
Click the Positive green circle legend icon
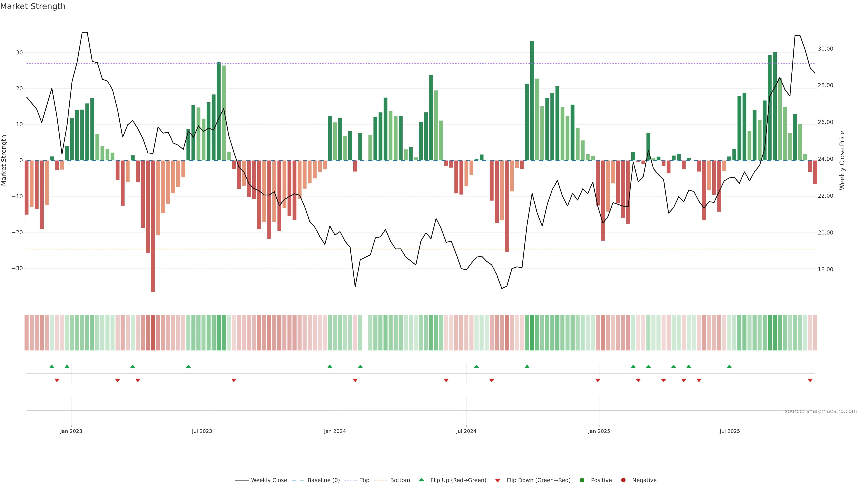click(582, 480)
